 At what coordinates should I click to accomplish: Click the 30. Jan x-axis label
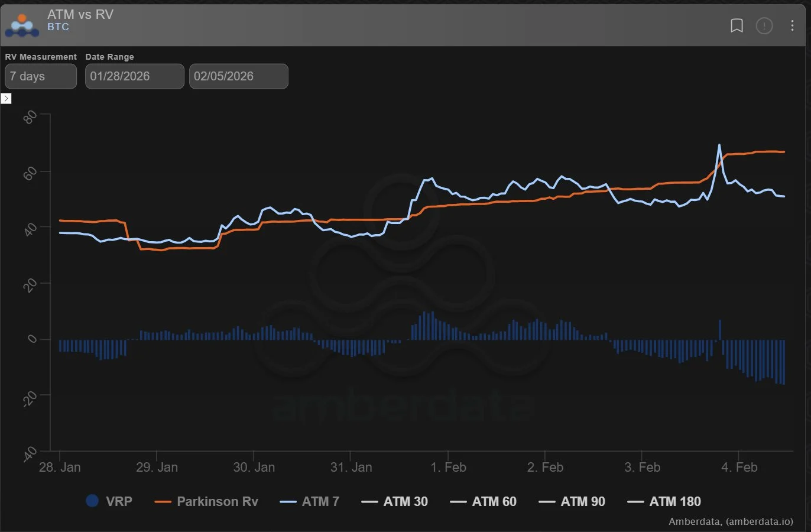254,467
